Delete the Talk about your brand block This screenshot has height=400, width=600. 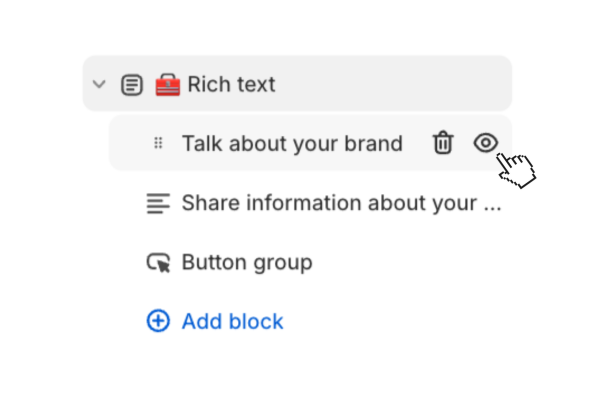point(443,143)
